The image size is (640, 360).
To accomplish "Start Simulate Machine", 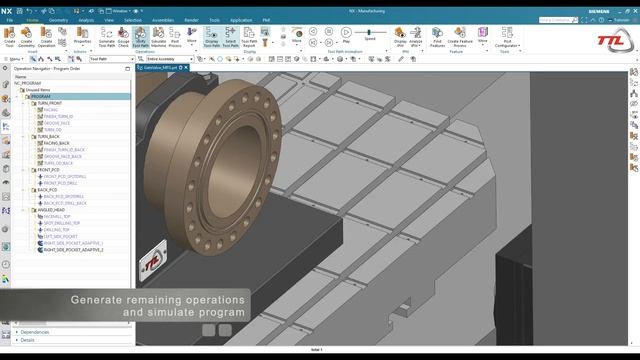I will tap(158, 37).
